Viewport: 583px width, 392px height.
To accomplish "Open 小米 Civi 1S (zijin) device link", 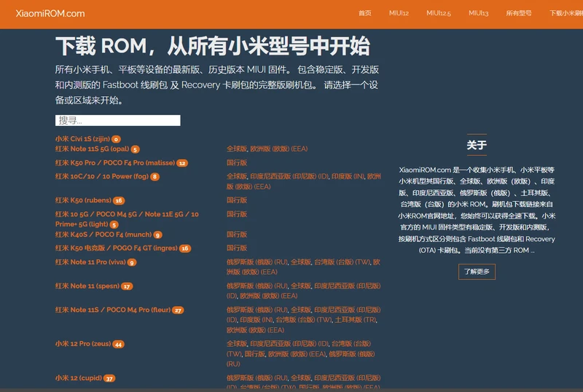I will (82, 138).
